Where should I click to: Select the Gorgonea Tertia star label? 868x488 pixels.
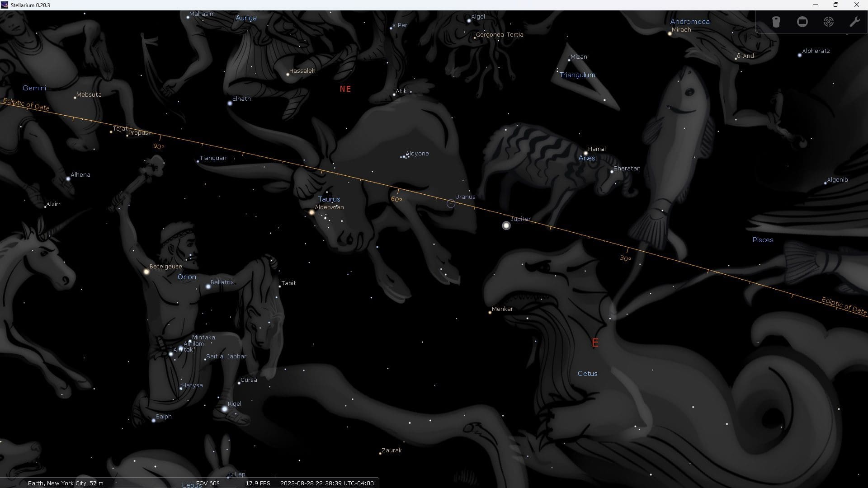click(x=500, y=35)
